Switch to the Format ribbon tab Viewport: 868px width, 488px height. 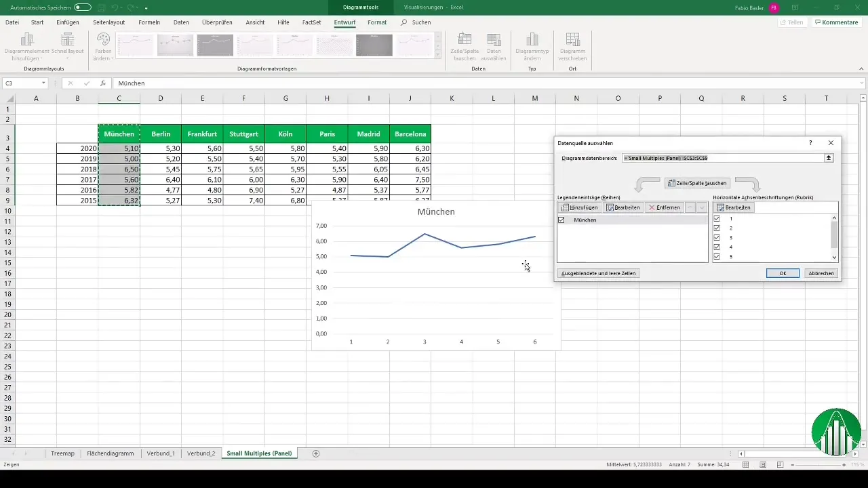[x=377, y=22]
